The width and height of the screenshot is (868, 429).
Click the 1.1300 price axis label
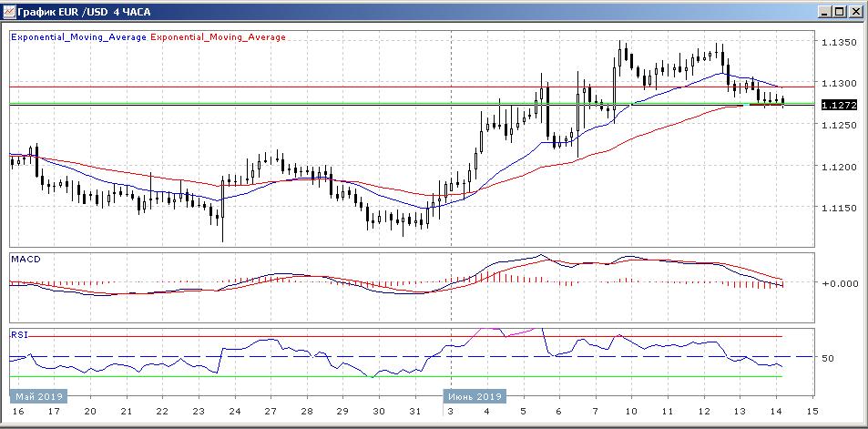[838, 83]
